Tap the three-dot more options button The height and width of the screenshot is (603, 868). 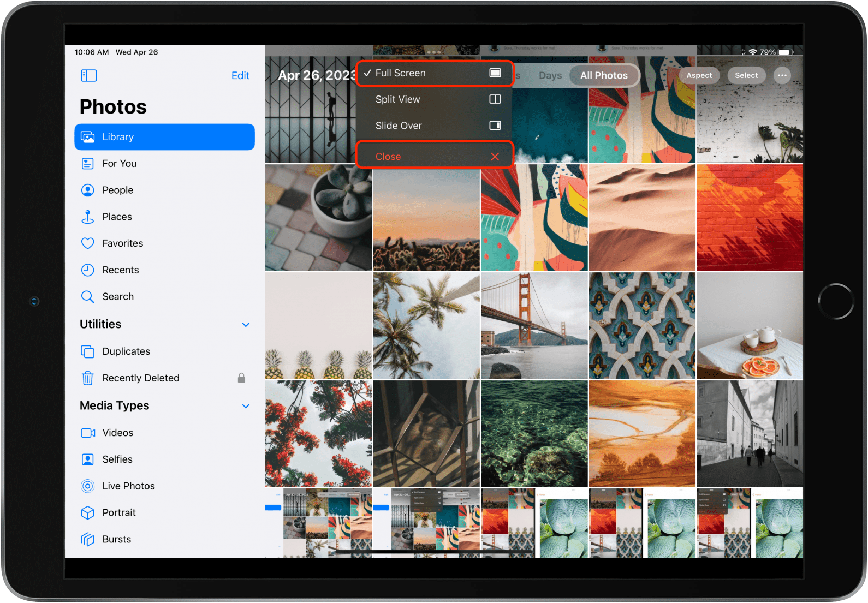pyautogui.click(x=782, y=76)
